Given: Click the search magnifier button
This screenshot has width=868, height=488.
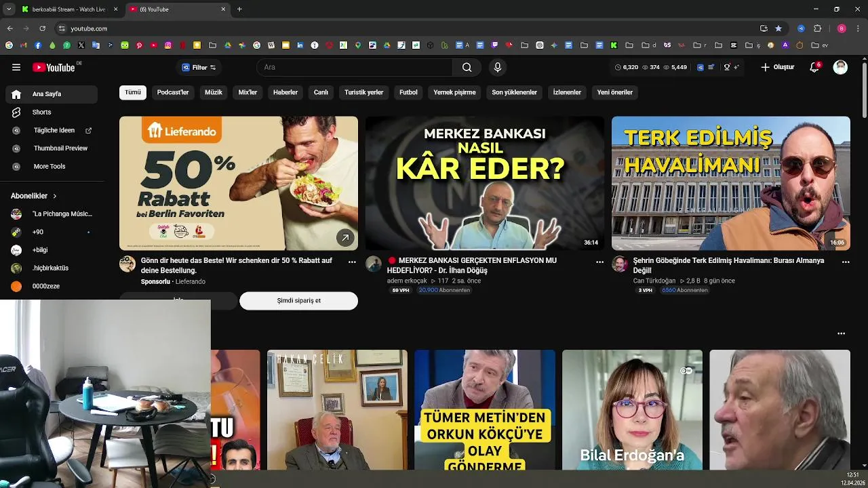Looking at the screenshot, I should click(467, 67).
